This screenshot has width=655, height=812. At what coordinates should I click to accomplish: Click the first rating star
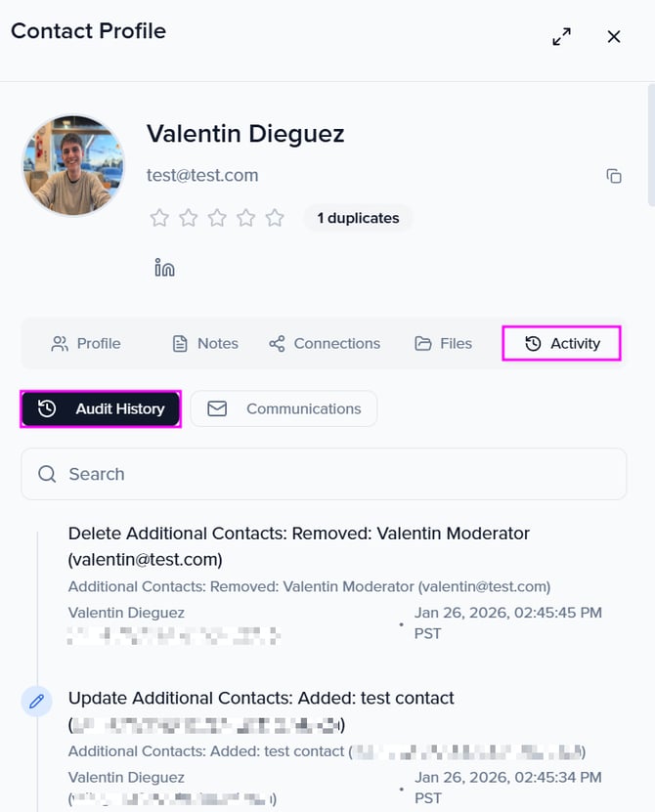(159, 218)
